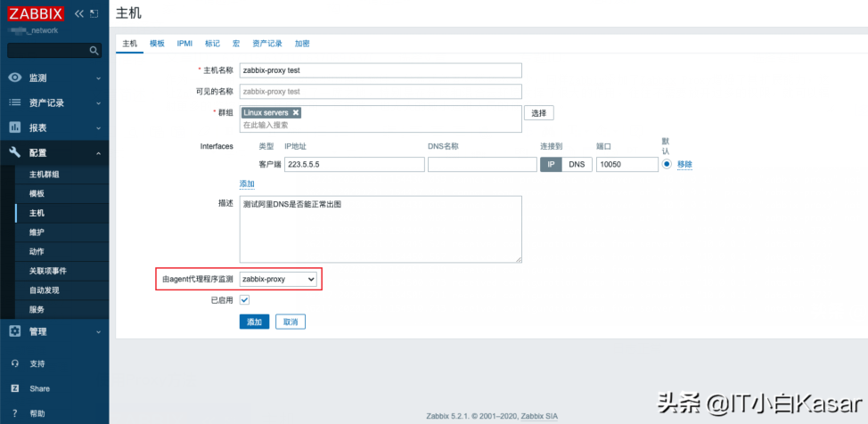Click the eye icon for 监测
Viewport: 868px width, 424px height.
point(15,78)
